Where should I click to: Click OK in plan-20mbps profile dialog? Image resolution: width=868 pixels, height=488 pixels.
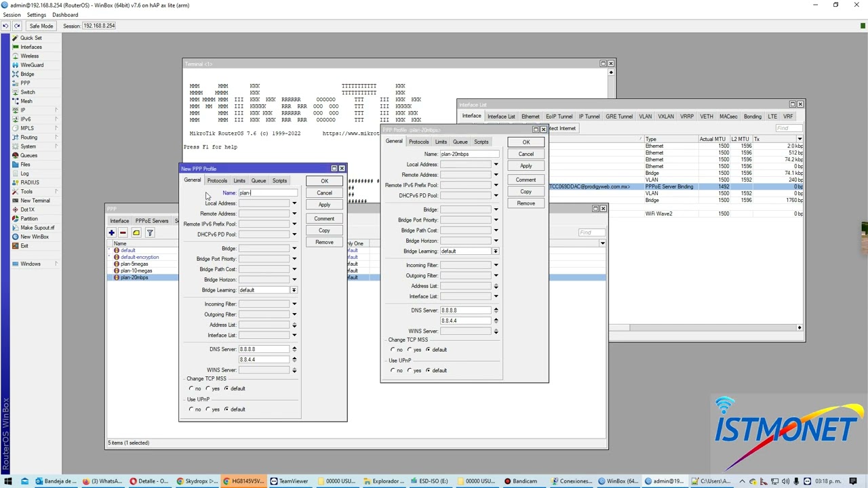click(526, 142)
